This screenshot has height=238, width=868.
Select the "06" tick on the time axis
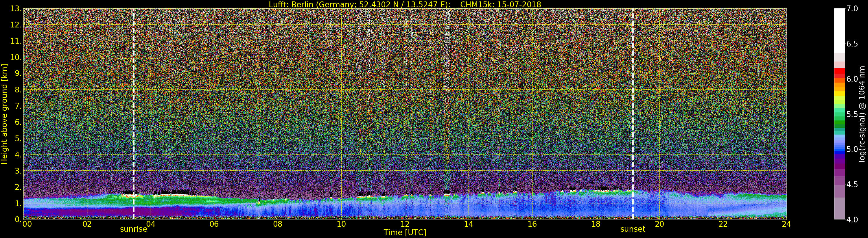[214, 224]
